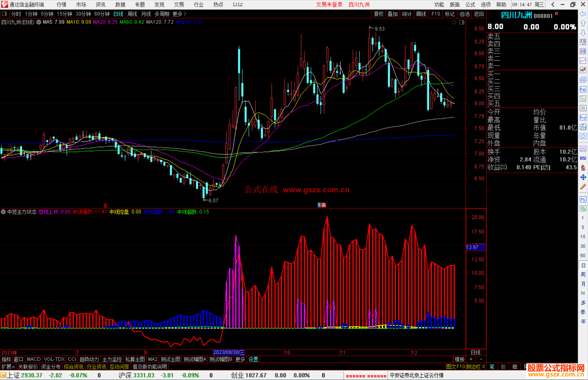The image size is (588, 380).
Task: Click the back arrow sidebar icon
Action: 583,14
